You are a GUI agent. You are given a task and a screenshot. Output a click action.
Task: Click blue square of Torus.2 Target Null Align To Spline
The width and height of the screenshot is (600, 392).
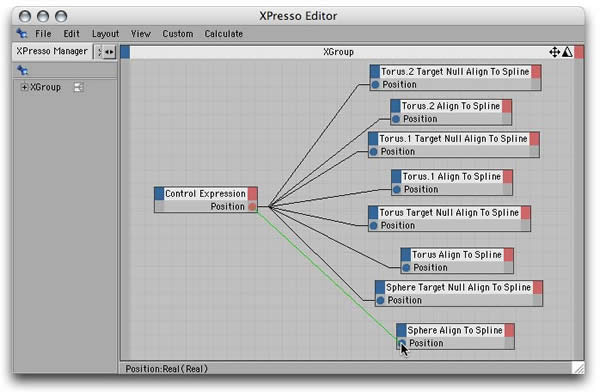pos(375,71)
